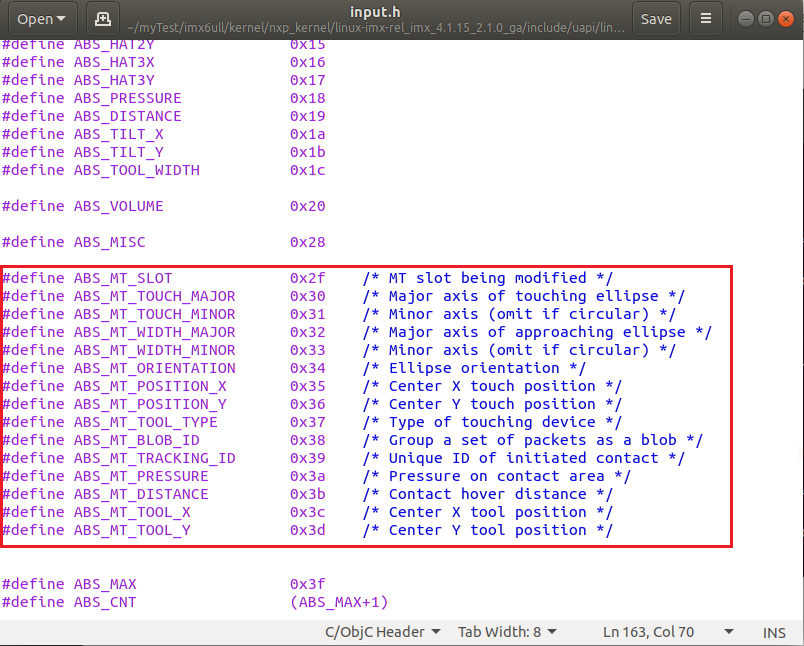The height and width of the screenshot is (646, 804).
Task: Click the ABS_MT_BLOB_ID identifier
Action: (x=136, y=440)
